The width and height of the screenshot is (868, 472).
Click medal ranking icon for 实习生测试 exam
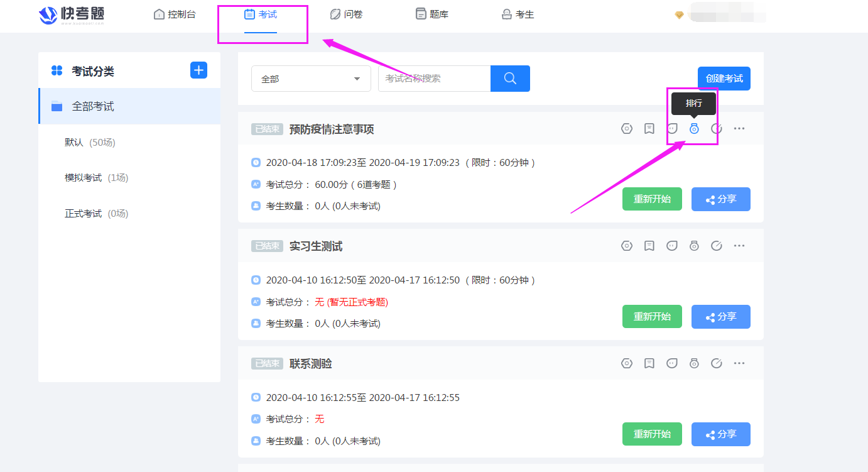(694, 246)
